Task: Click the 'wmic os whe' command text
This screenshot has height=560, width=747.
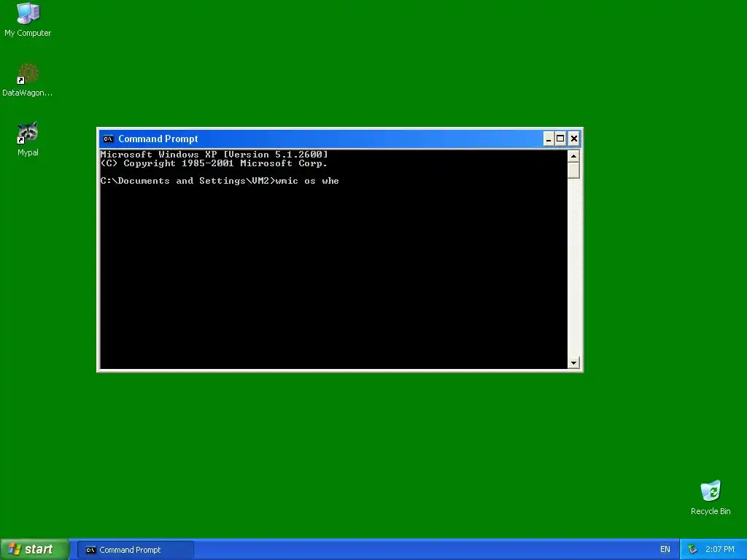Action: pos(307,181)
